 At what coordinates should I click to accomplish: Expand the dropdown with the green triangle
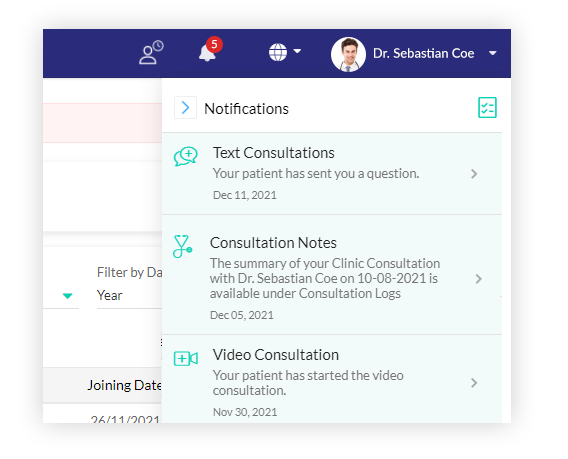coord(67,296)
